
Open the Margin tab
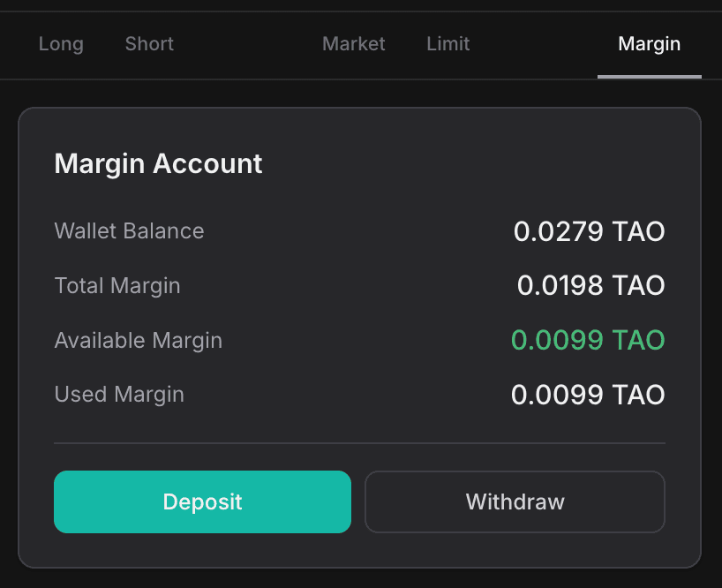(649, 44)
